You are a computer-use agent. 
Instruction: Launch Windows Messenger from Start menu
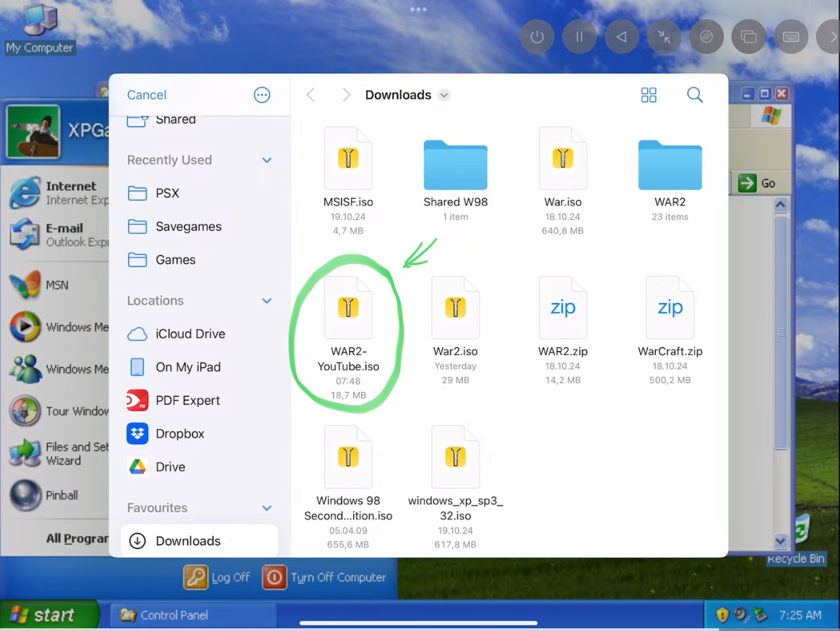(x=58, y=369)
